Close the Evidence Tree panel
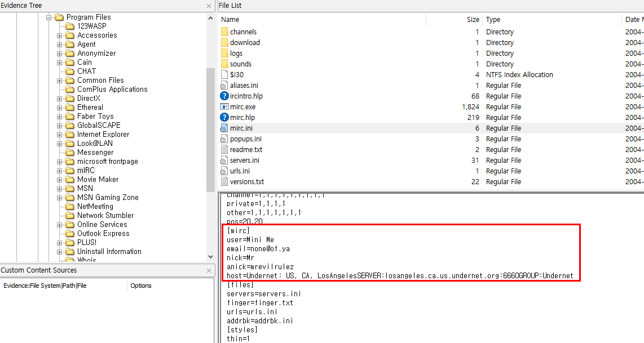Image resolution: width=644 pixels, height=343 pixels. (x=209, y=6)
